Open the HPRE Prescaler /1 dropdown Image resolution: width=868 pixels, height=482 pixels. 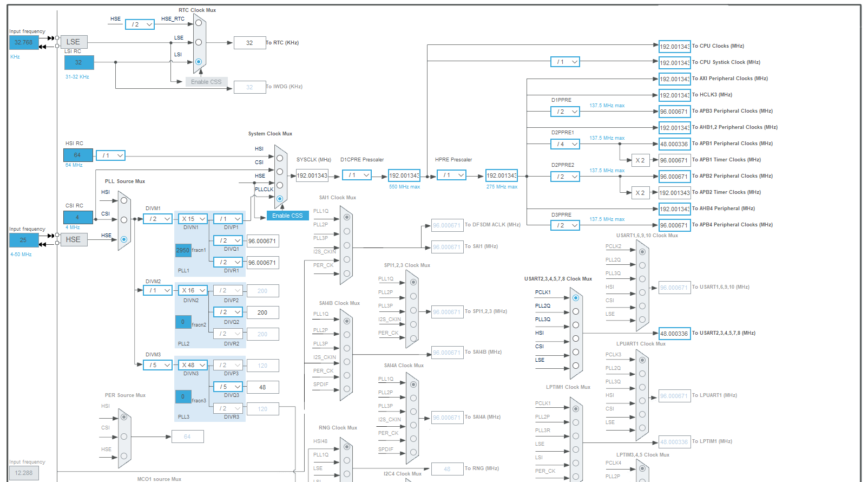[451, 175]
